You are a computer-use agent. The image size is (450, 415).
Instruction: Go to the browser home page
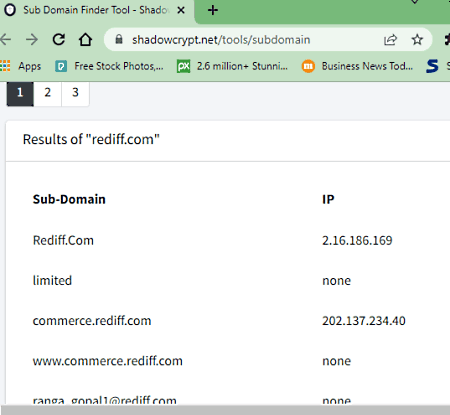[x=85, y=40]
